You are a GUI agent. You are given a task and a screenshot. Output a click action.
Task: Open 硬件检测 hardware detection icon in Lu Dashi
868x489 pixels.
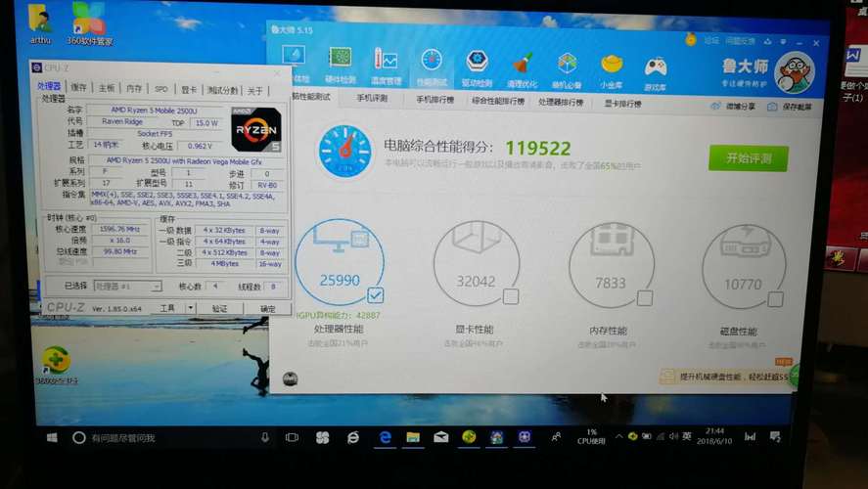pos(340,65)
